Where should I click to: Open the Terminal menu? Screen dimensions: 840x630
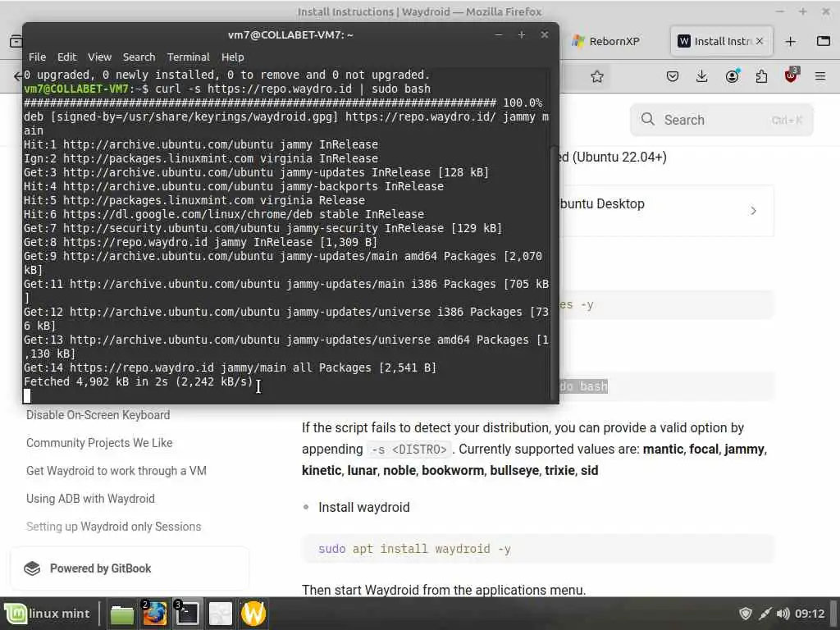[x=188, y=57]
